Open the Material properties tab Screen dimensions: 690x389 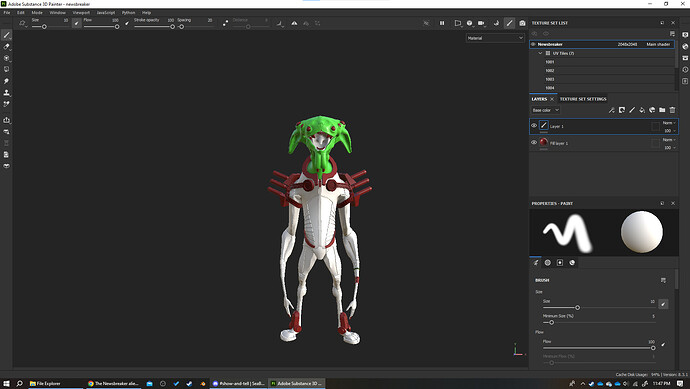572,263
